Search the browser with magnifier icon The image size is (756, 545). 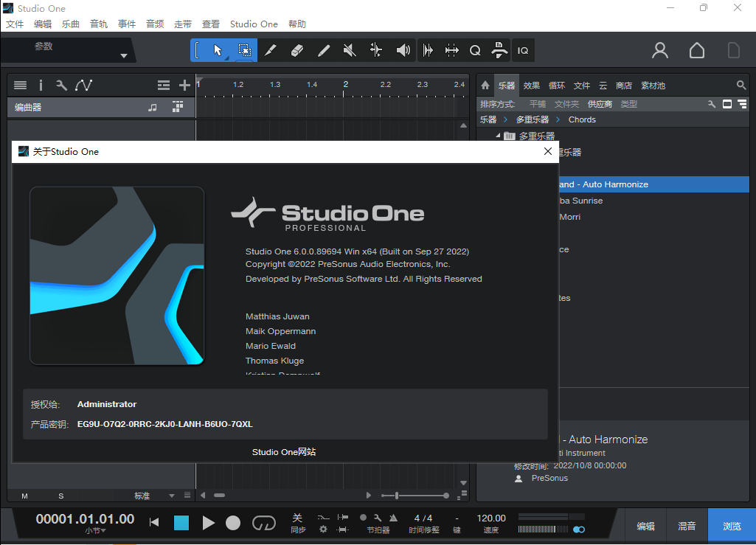pyautogui.click(x=741, y=86)
